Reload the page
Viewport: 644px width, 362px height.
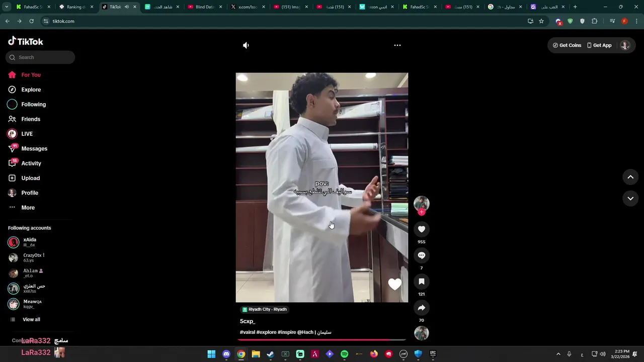click(31, 21)
